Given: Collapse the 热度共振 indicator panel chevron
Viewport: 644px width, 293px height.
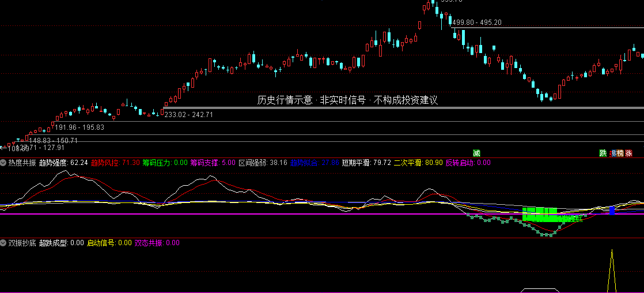Looking at the screenshot, I should [3, 163].
